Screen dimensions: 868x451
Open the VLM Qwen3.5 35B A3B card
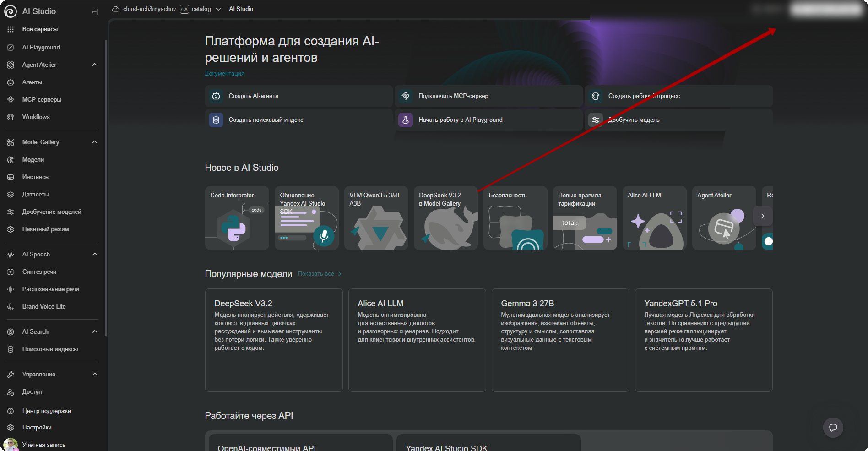point(376,218)
